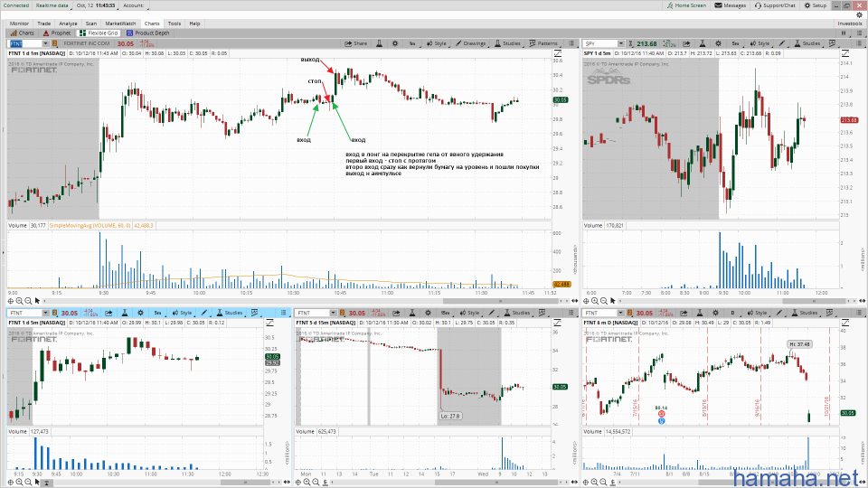Click the flask icon on the SPY chart toolbar
868x488 pixels.
tap(702, 43)
